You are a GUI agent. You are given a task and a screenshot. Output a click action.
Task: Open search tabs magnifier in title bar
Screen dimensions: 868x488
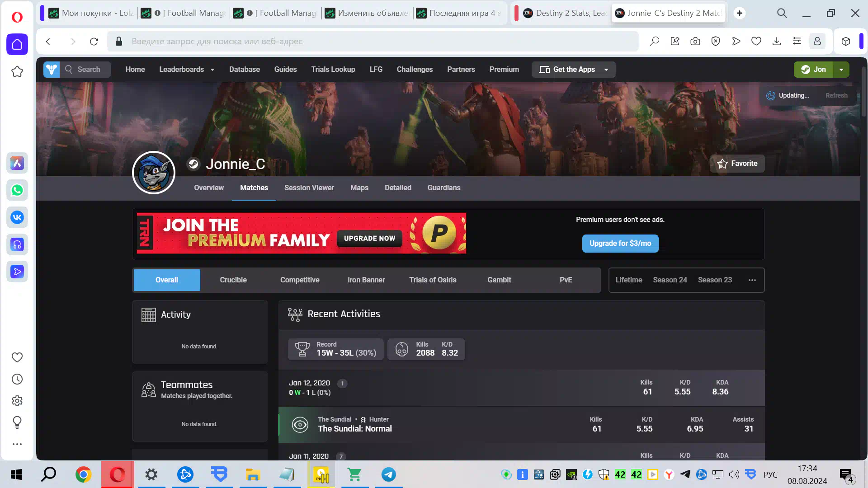pos(782,13)
